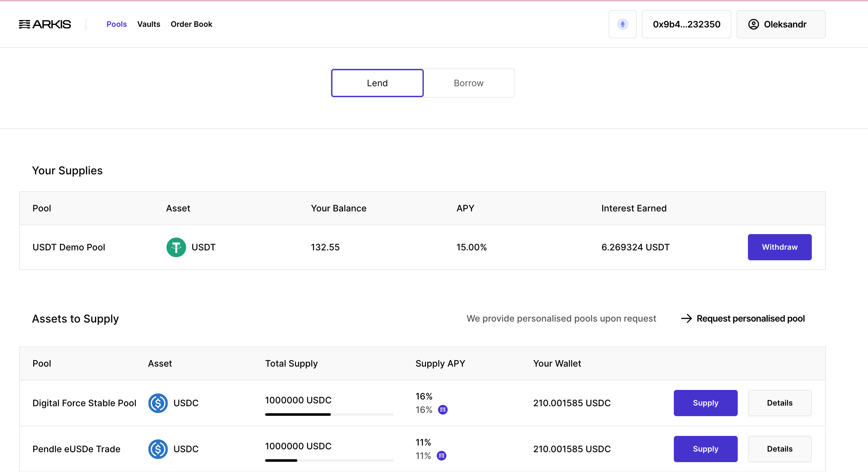Click USDC icon in Digital Force row
The height and width of the screenshot is (472, 868).
pyautogui.click(x=158, y=403)
